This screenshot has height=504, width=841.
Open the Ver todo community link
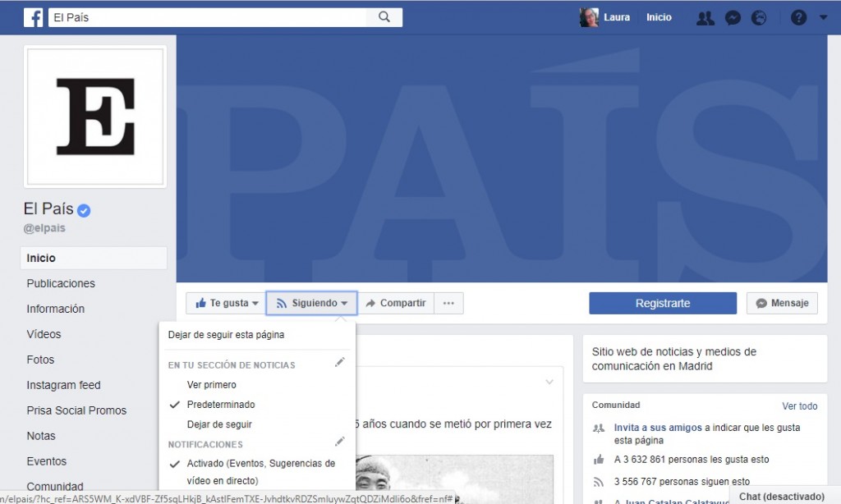point(799,405)
